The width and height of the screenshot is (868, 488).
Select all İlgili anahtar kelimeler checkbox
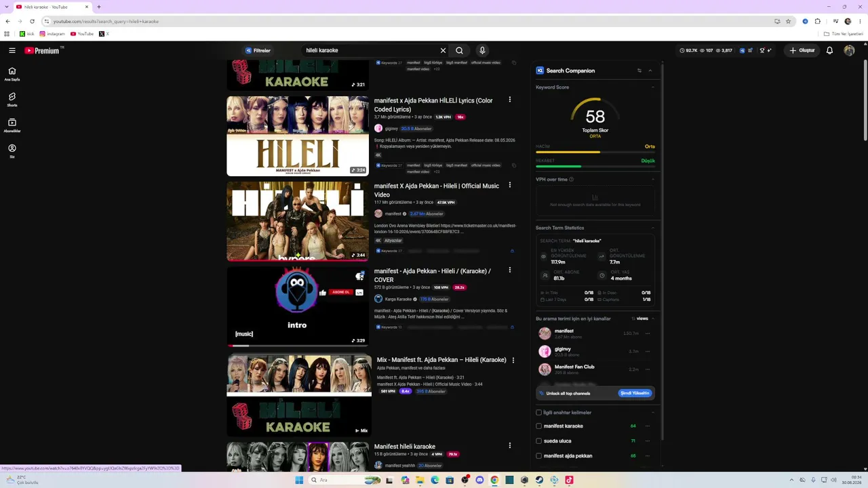[x=539, y=412]
